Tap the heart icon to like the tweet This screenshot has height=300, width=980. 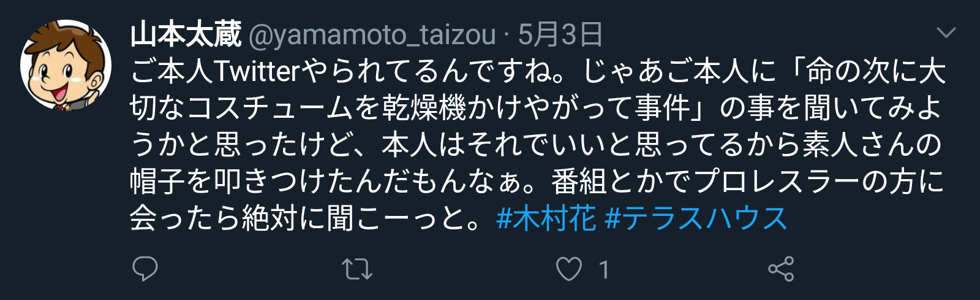tap(569, 269)
